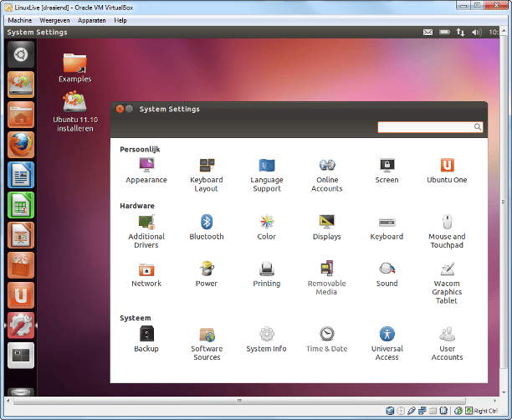512x420 pixels.
Task: Open Color management settings
Action: click(267, 228)
